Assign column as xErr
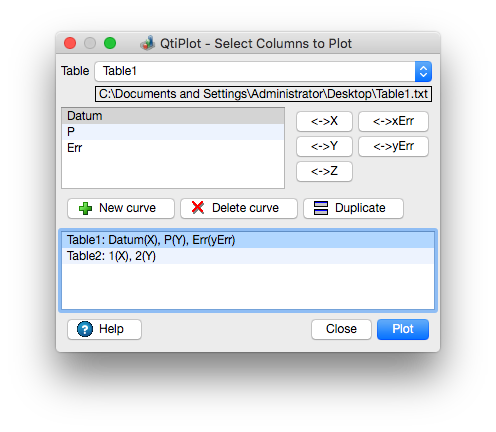The image size is (496, 432). pos(393,121)
